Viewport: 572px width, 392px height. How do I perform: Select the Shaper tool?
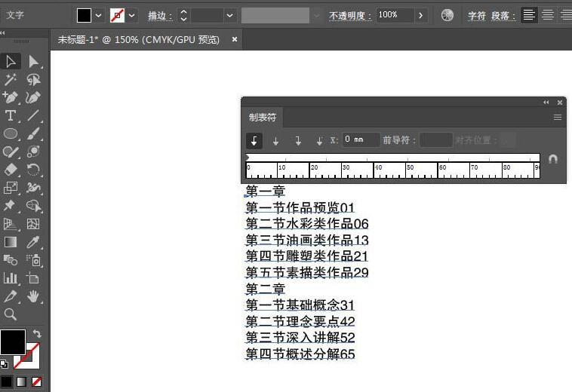tap(11, 152)
